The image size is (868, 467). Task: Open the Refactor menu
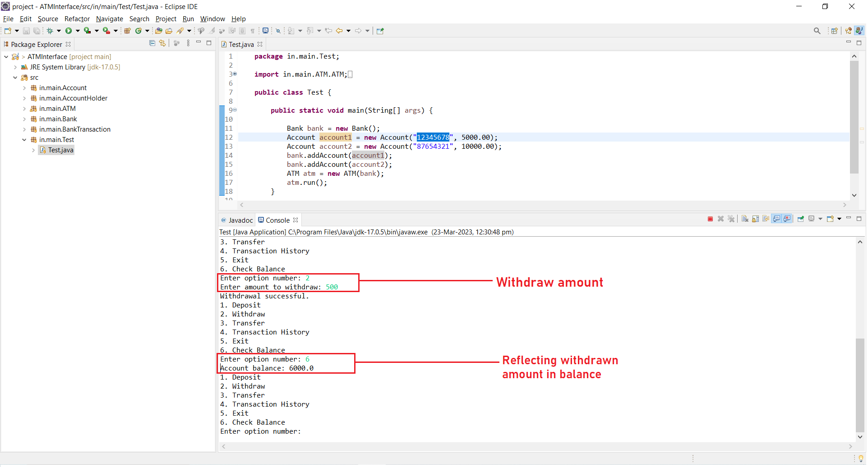pos(77,19)
